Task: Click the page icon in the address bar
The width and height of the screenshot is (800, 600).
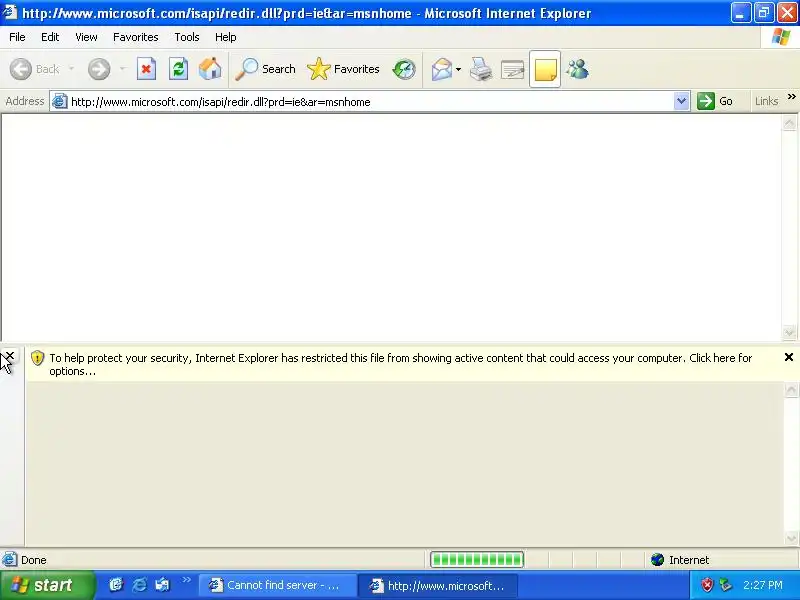Action: 60,101
